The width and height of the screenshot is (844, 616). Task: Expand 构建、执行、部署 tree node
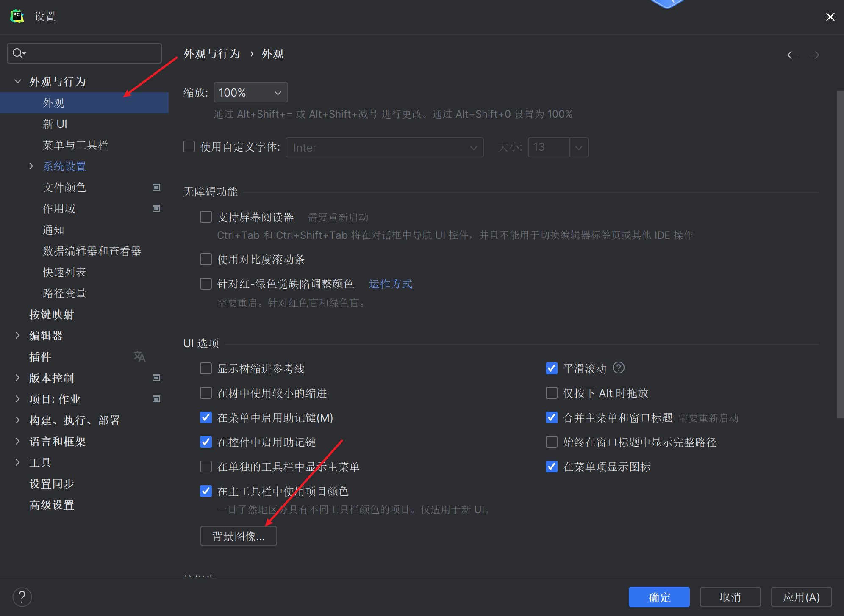17,420
